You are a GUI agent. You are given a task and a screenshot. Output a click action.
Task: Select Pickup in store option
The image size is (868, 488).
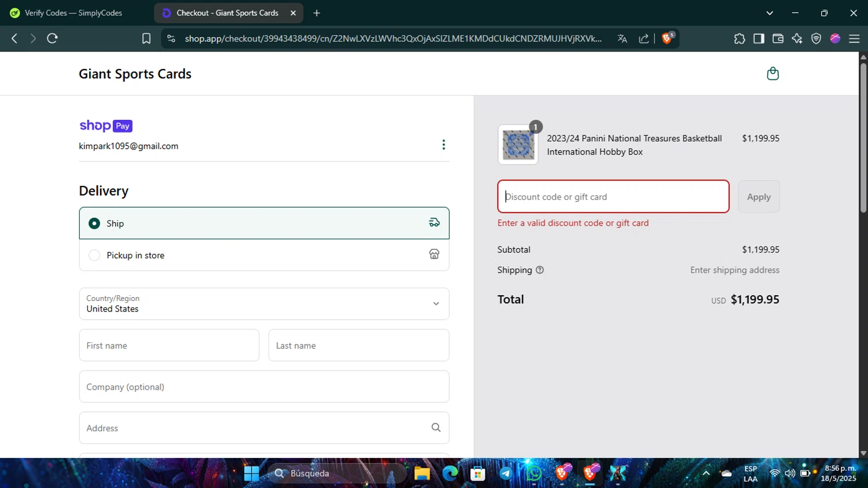click(264, 255)
